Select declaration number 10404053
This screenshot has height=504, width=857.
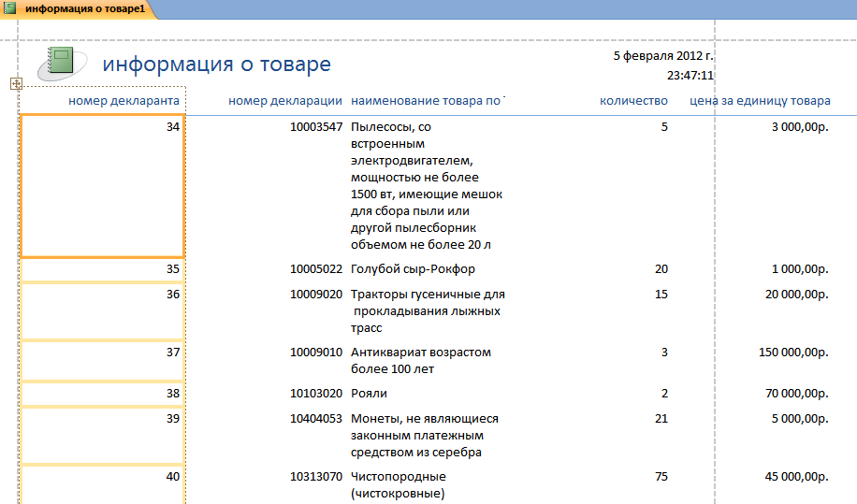(x=316, y=418)
